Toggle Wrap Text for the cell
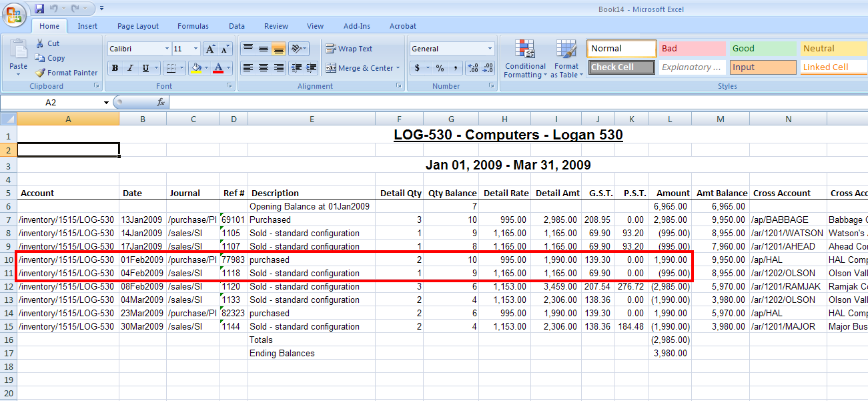The image size is (868, 401). click(349, 49)
